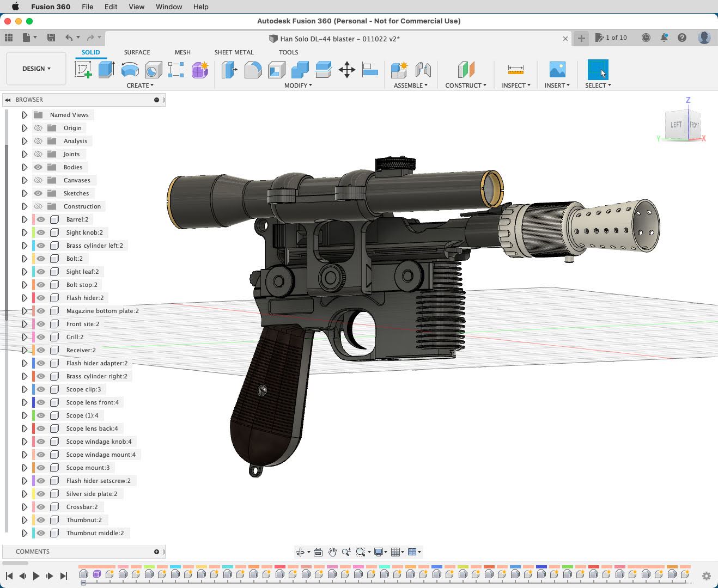
Task: Select the Press Pull tool
Action: pyautogui.click(x=229, y=70)
